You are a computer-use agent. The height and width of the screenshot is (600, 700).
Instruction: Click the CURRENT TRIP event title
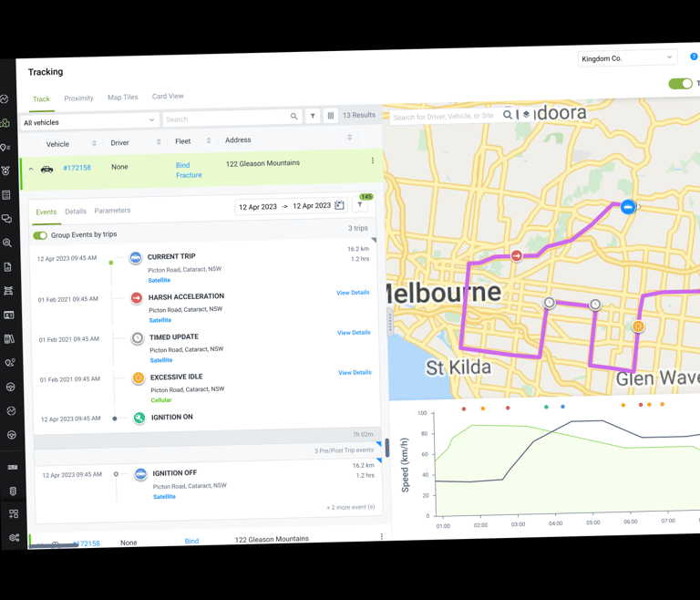coord(171,256)
